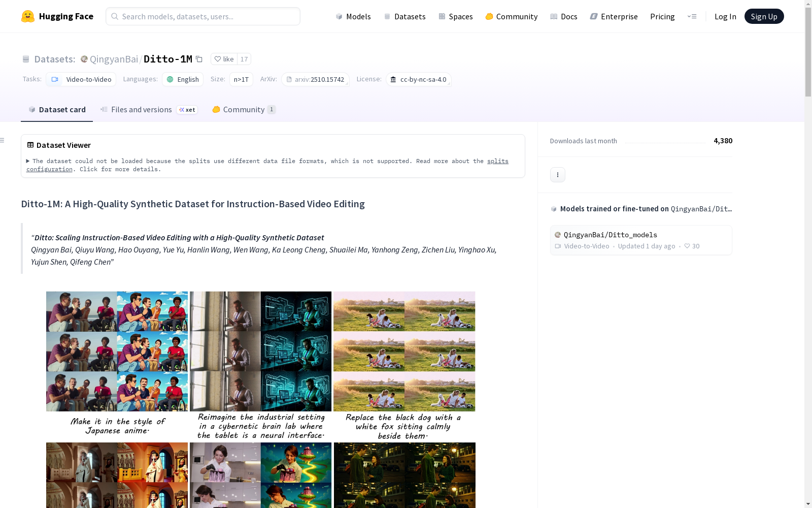The height and width of the screenshot is (508, 812).
Task: Click the QingyanBai avatar icon
Action: tap(84, 59)
